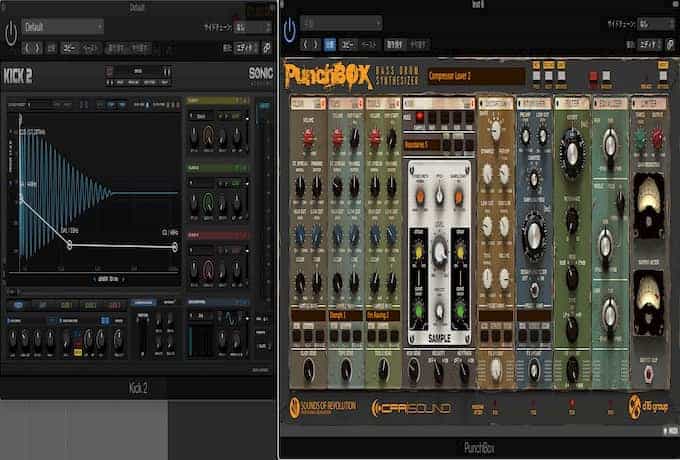The width and height of the screenshot is (680, 460).
Task: Open the preset dropdown in the PunchBox header
Action: pyautogui.click(x=342, y=23)
